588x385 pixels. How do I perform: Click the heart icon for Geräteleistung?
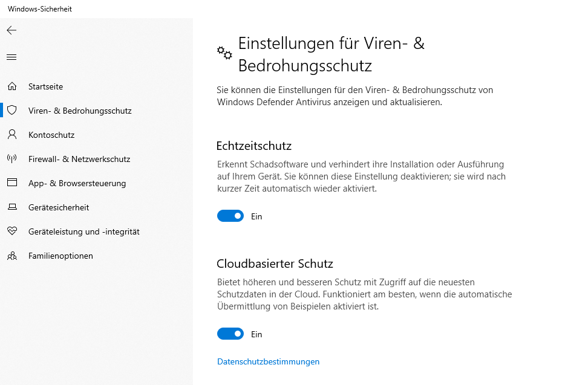pyautogui.click(x=12, y=231)
